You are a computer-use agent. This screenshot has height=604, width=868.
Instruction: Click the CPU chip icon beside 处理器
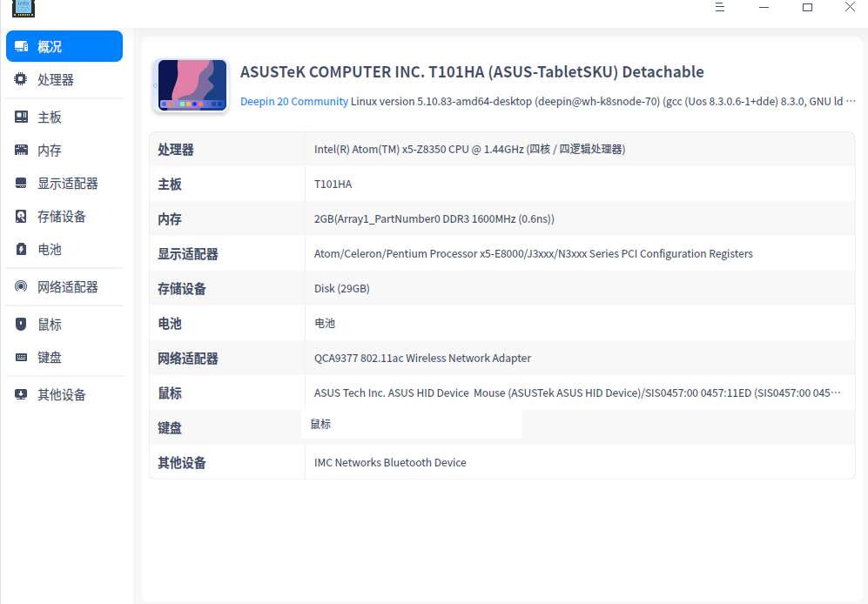coord(21,79)
